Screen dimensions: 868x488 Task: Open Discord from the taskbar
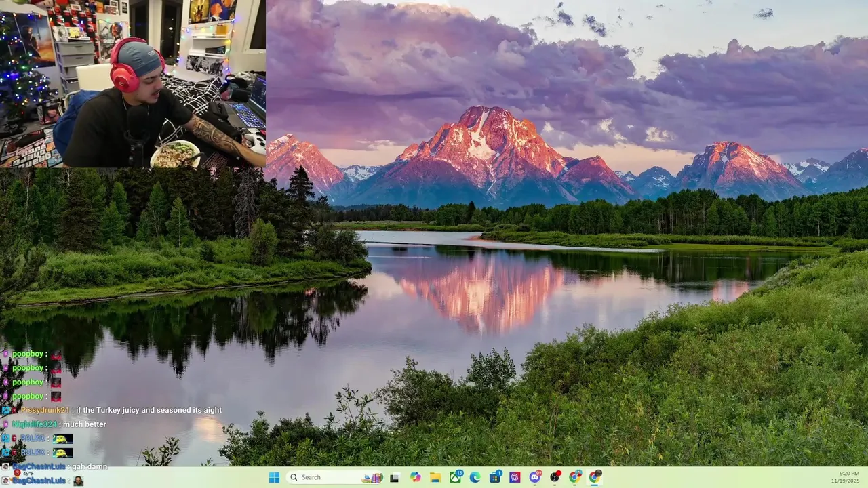point(535,477)
